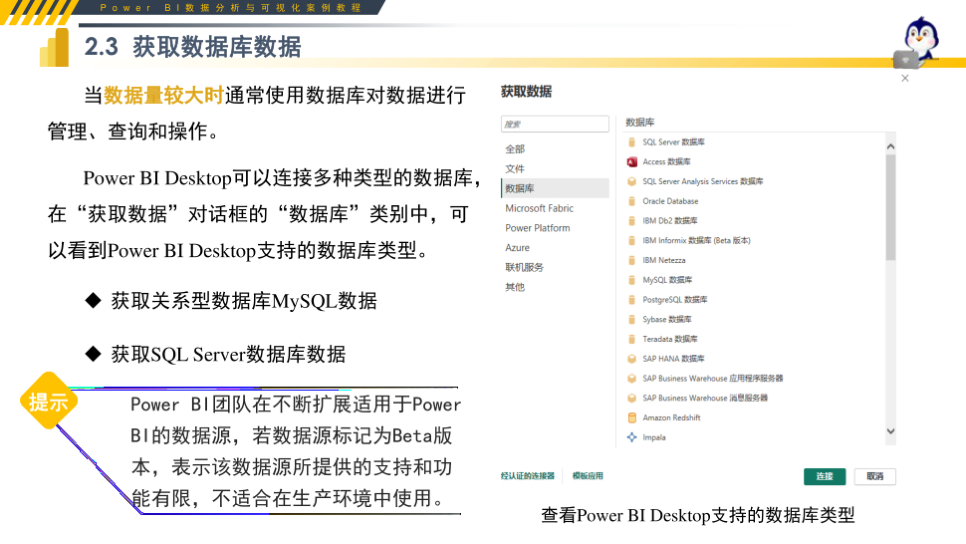Select PostgreSQL 数据库 entry text

click(675, 299)
